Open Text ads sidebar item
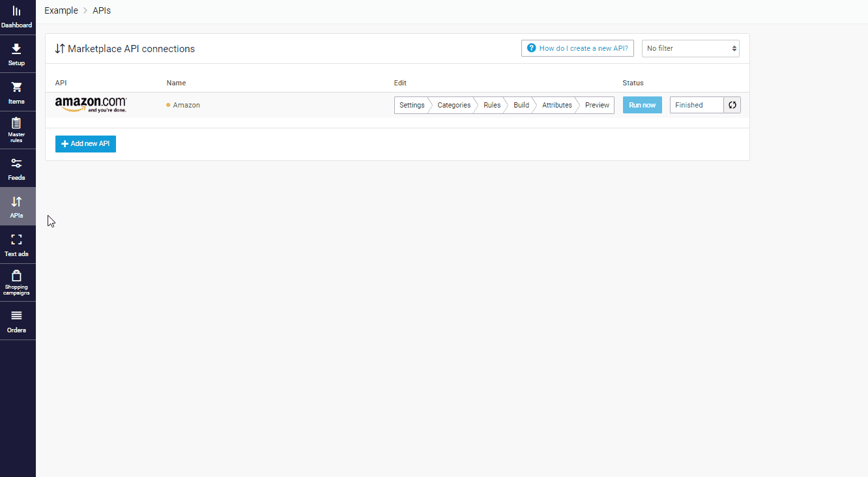The image size is (868, 477). pyautogui.click(x=17, y=245)
